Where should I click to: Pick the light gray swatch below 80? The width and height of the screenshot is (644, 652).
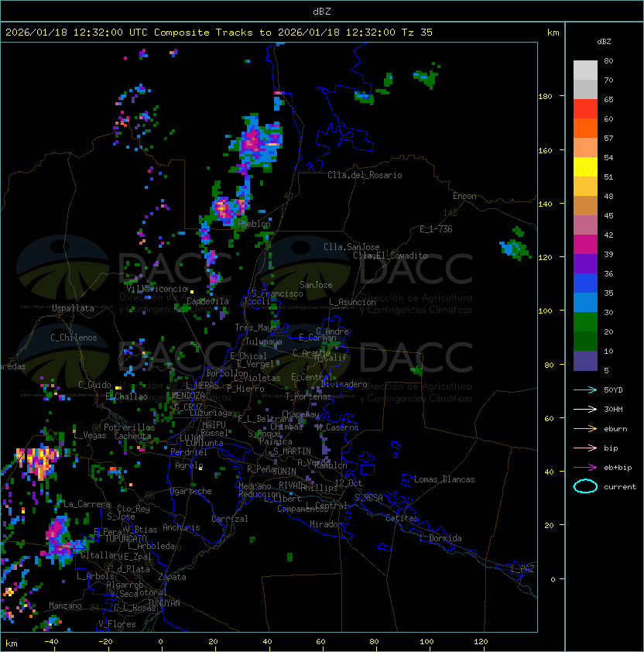585,70
